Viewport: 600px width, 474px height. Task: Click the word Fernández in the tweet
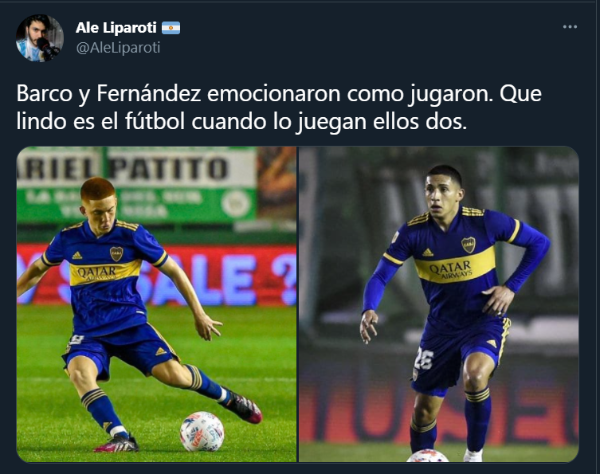click(x=148, y=93)
